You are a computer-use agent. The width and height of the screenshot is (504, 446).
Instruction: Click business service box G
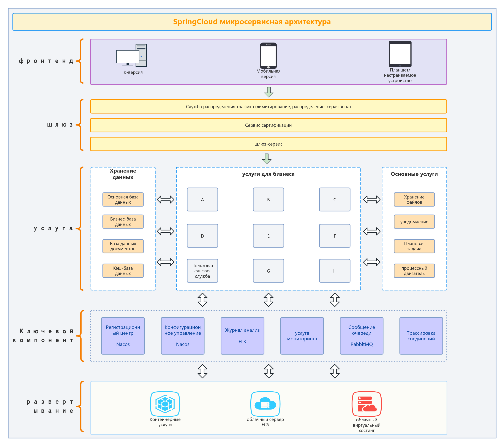[x=269, y=271]
